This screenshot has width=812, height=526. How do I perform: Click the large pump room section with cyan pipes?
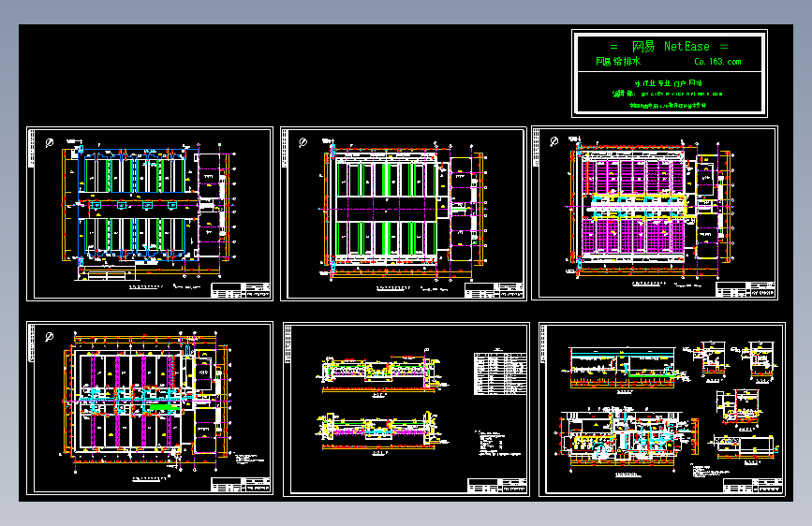click(627, 439)
